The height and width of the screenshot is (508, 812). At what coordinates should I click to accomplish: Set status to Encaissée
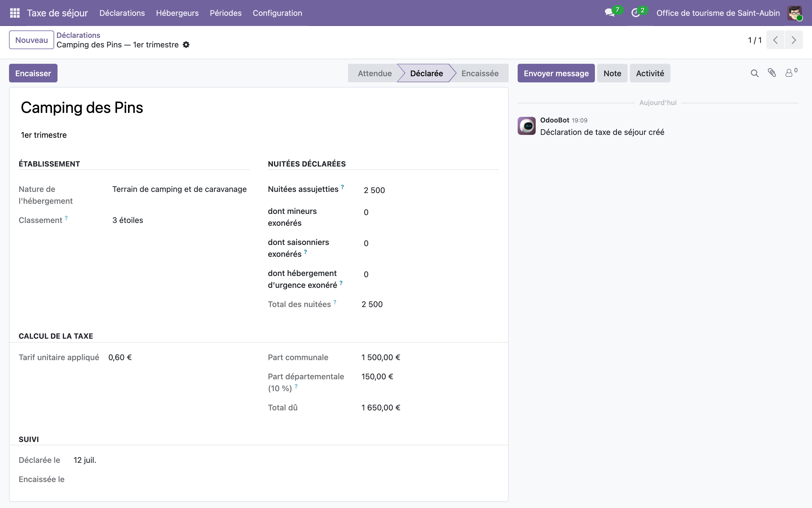480,73
